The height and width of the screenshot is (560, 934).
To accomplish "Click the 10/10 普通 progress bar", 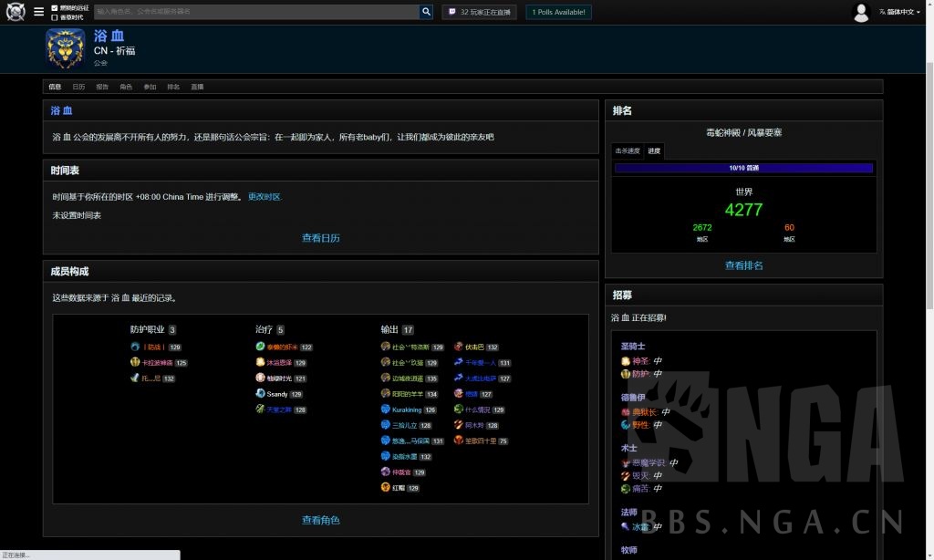I will pyautogui.click(x=743, y=168).
